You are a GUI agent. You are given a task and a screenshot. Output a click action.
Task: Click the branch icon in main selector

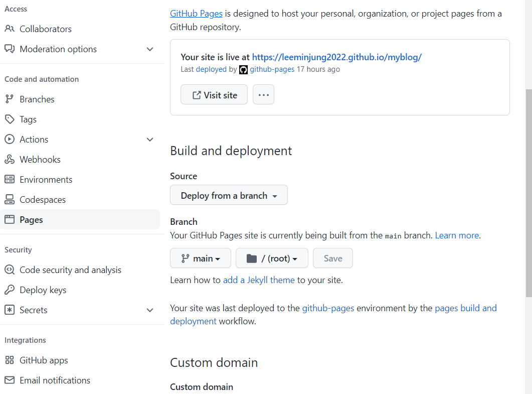tap(185, 258)
